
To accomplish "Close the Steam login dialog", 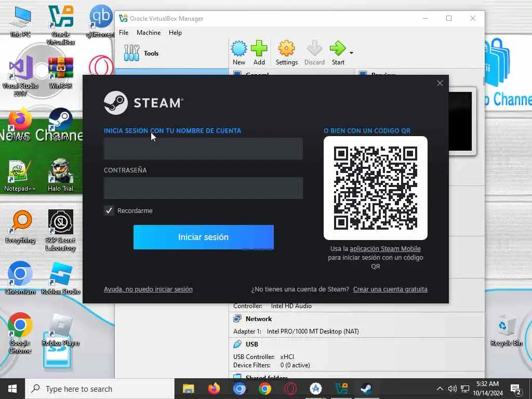I will (x=440, y=83).
